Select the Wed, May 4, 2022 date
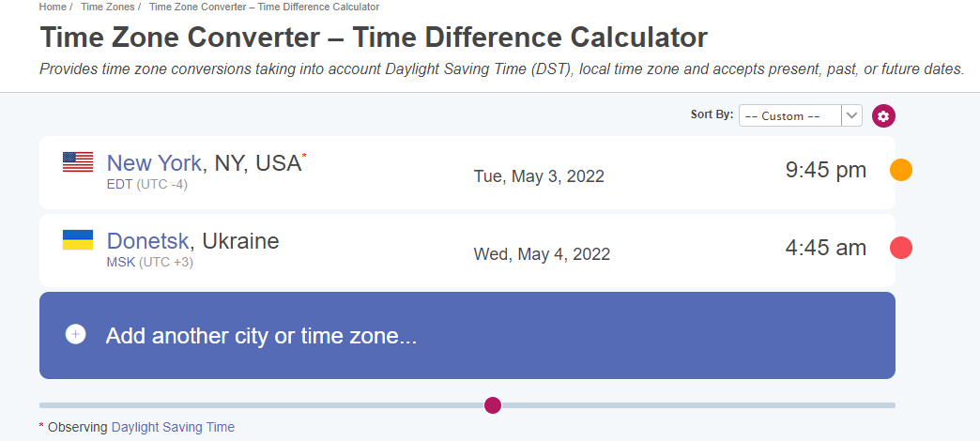Viewport: 980px width, 441px height. (542, 254)
